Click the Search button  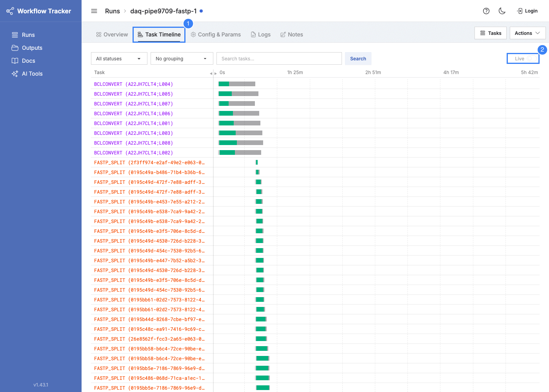click(x=358, y=58)
